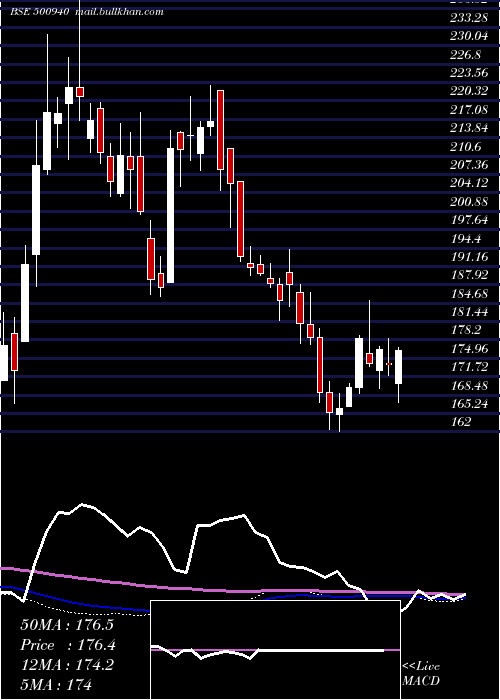Click the 200.88 price axis label
This screenshot has width=500, height=700.
click(x=468, y=202)
